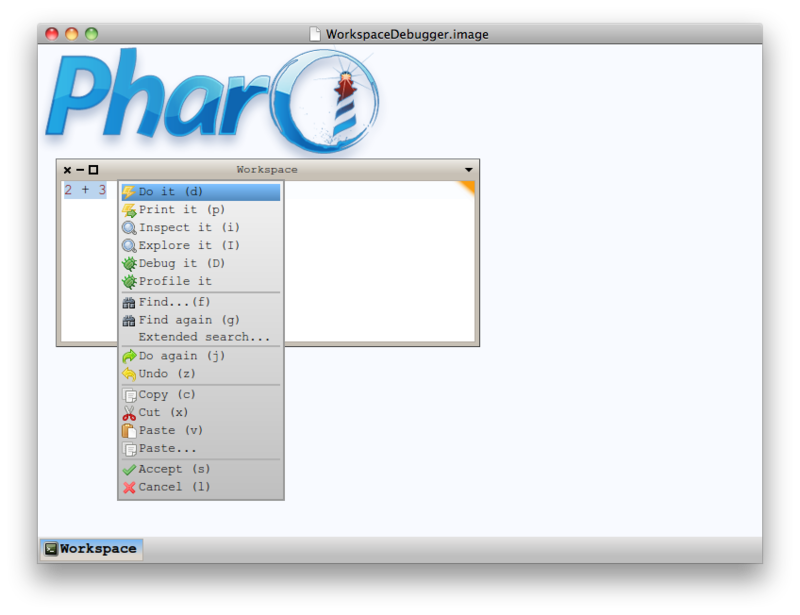Close the Workspace window with the x

67,170
